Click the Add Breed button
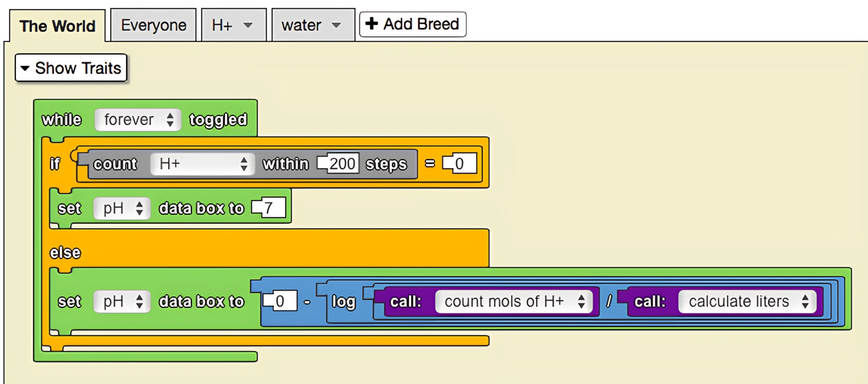This screenshot has height=384, width=868. pos(412,24)
